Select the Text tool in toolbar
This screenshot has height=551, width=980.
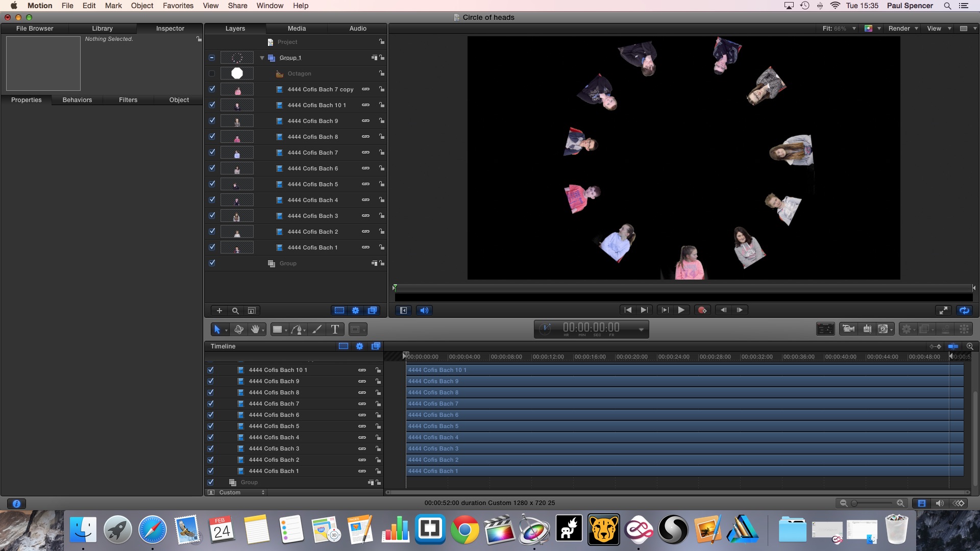pyautogui.click(x=335, y=329)
